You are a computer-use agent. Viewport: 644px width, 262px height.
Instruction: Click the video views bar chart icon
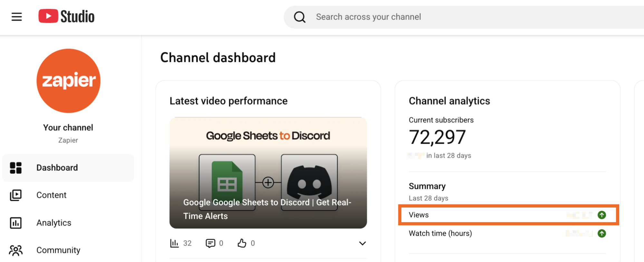tap(174, 243)
